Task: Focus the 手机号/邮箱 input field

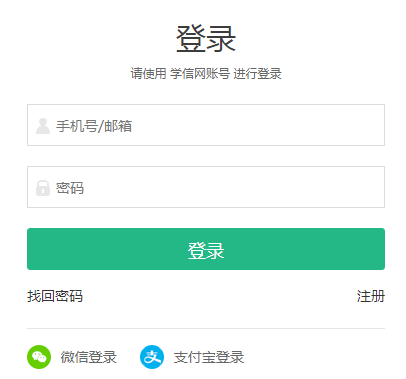Action: (206, 125)
